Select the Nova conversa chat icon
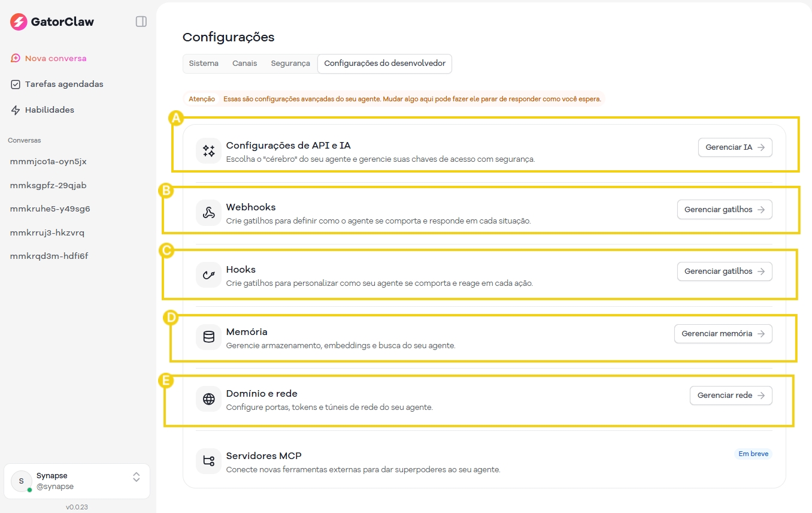The width and height of the screenshot is (812, 513). coord(15,59)
